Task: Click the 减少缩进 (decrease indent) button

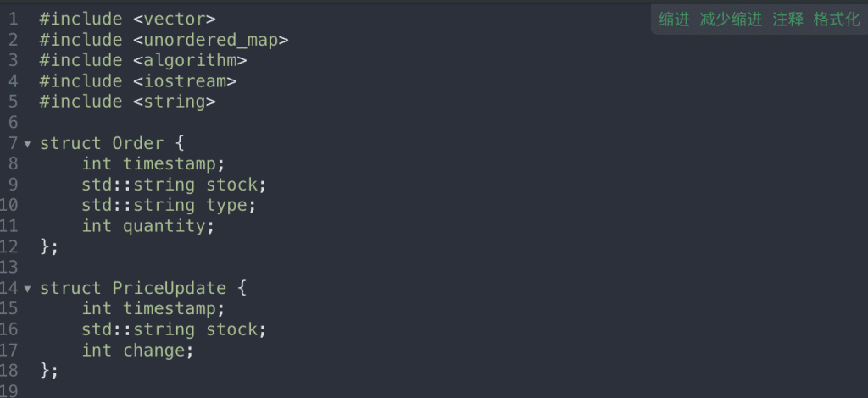Action: (x=731, y=19)
